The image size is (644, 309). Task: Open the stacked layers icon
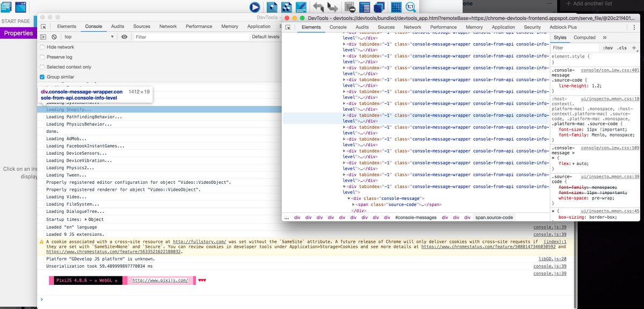click(x=379, y=7)
